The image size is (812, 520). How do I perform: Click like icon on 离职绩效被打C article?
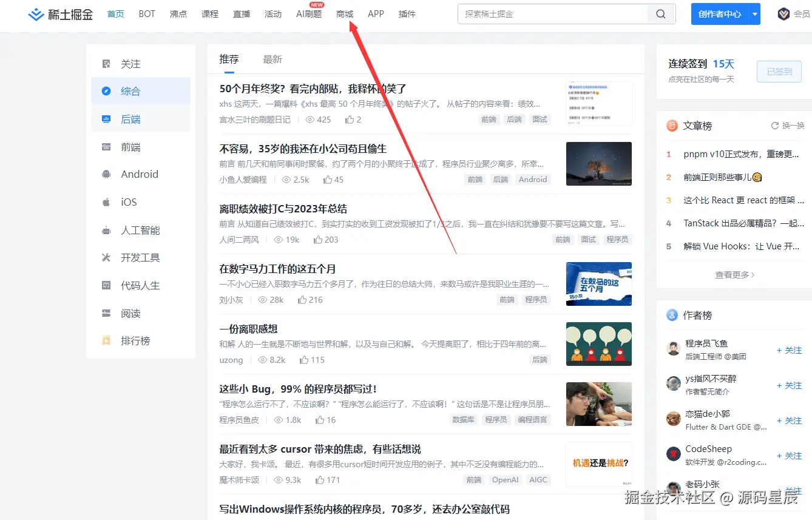point(318,240)
